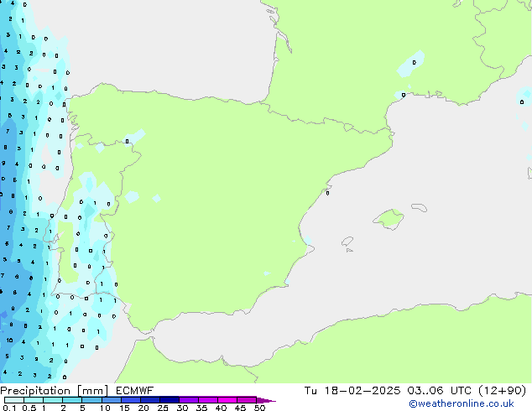Pick the legend swatch between 0.5 and 1
The image size is (532, 411).
[x=34, y=400]
